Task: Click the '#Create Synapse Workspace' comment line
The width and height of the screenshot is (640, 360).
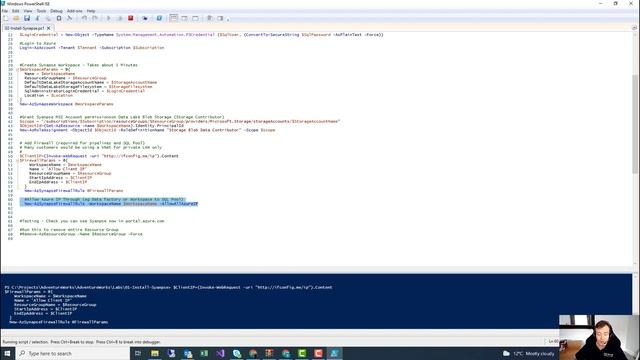Action: 78,65
